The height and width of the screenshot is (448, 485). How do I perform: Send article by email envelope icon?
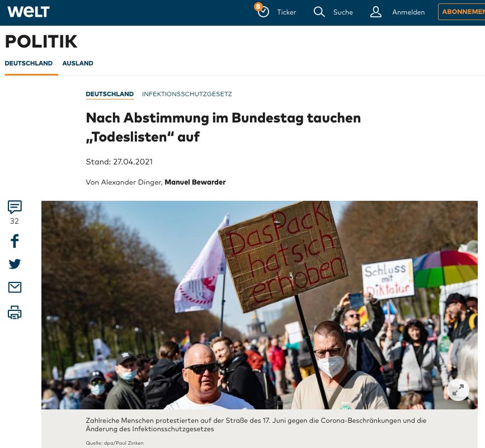click(15, 287)
